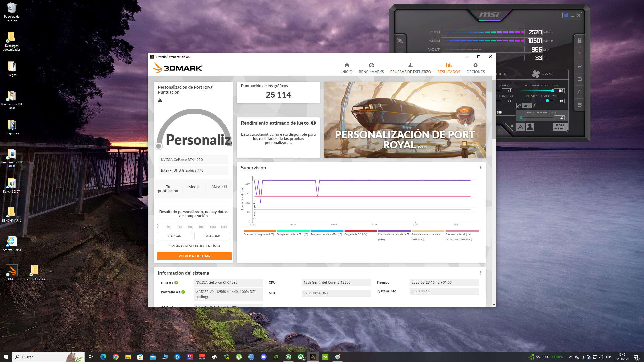644x362 pixels.
Task: Toggle the ON switch below Temp Limit
Action: point(526,106)
